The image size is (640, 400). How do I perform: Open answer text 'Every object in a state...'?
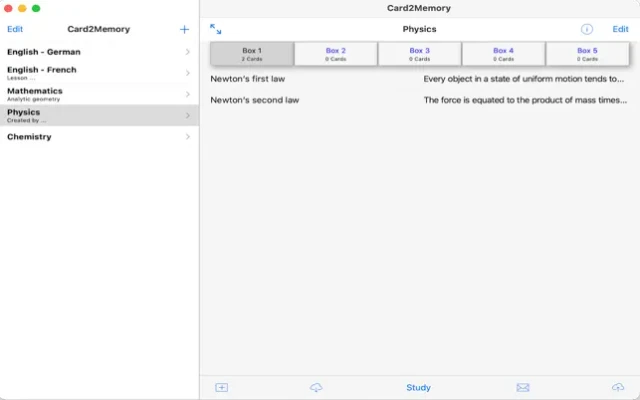pos(524,79)
